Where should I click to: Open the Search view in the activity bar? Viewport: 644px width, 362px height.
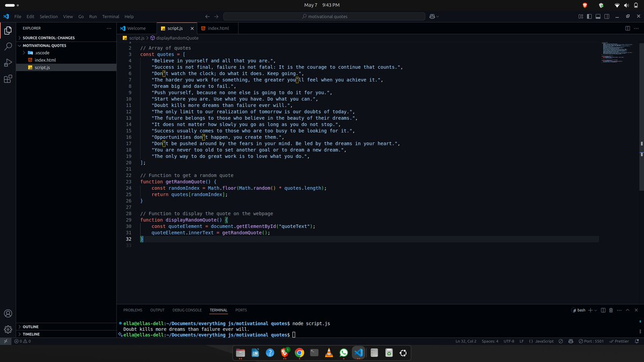point(8,47)
